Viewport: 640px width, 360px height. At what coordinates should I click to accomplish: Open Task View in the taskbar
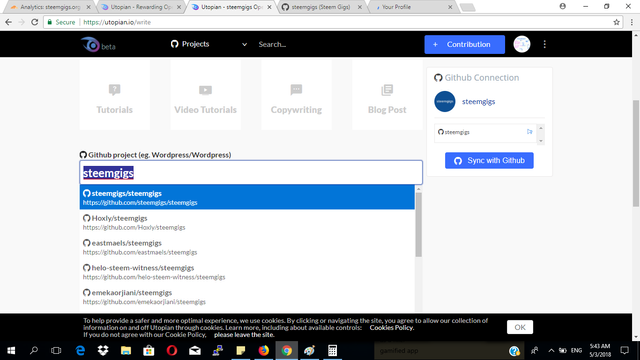point(56,350)
